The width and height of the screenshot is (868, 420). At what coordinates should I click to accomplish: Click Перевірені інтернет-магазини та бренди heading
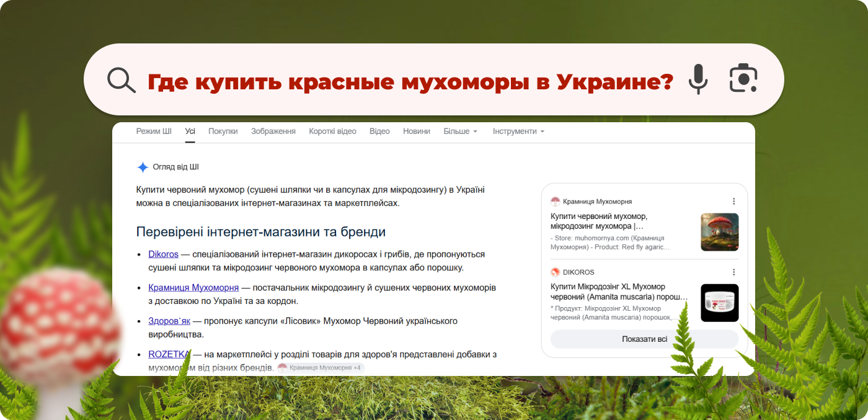pos(261,232)
